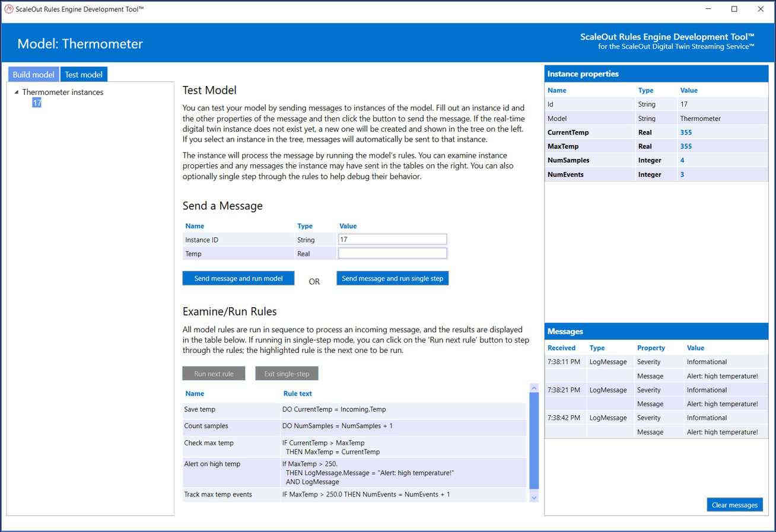Click the rules list scrollbar thumb
776x532 pixels.
pyautogui.click(x=533, y=441)
